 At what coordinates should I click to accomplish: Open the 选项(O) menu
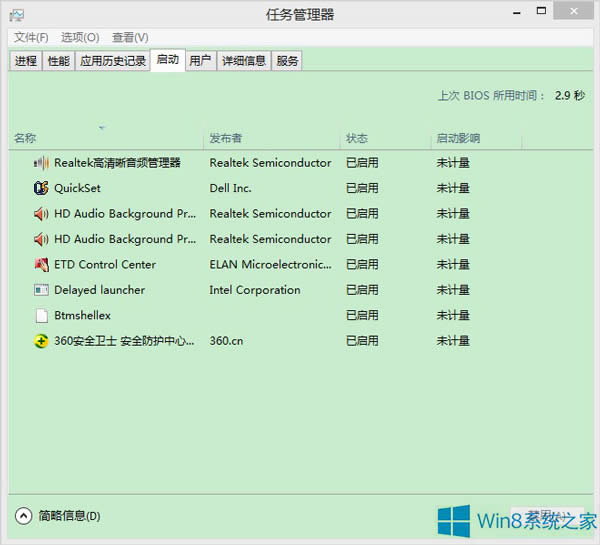click(x=80, y=37)
